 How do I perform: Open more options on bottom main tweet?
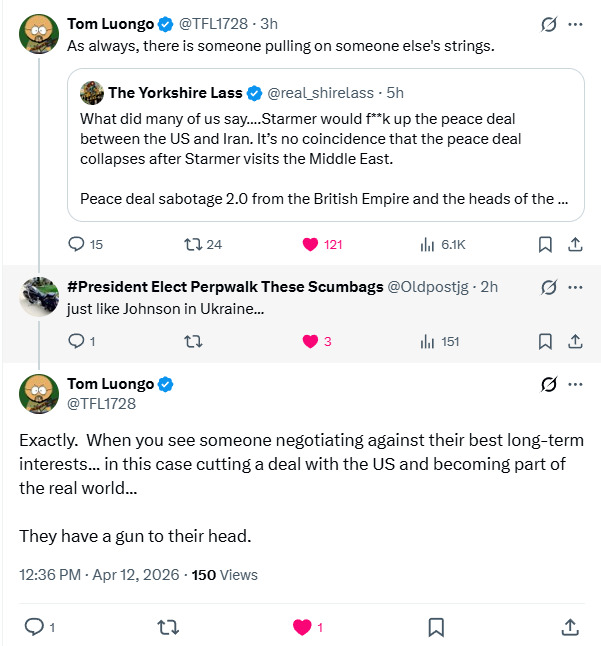[x=575, y=384]
